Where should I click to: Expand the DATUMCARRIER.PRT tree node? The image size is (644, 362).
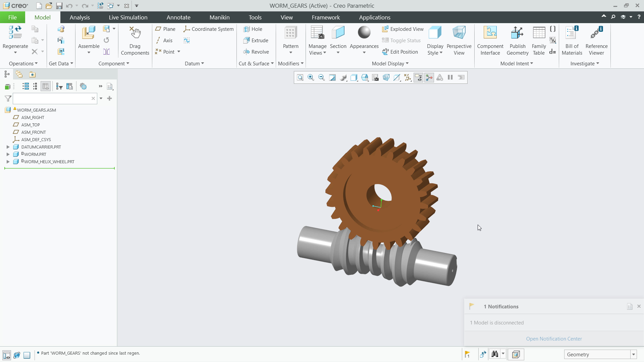point(8,147)
